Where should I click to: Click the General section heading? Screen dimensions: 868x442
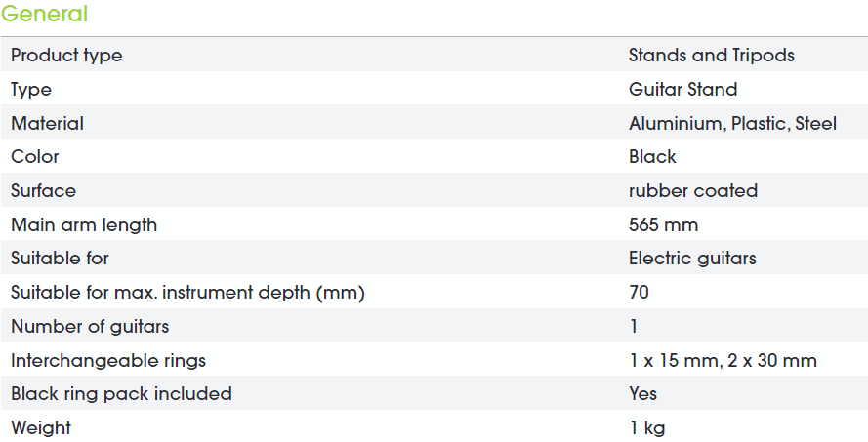tap(44, 14)
